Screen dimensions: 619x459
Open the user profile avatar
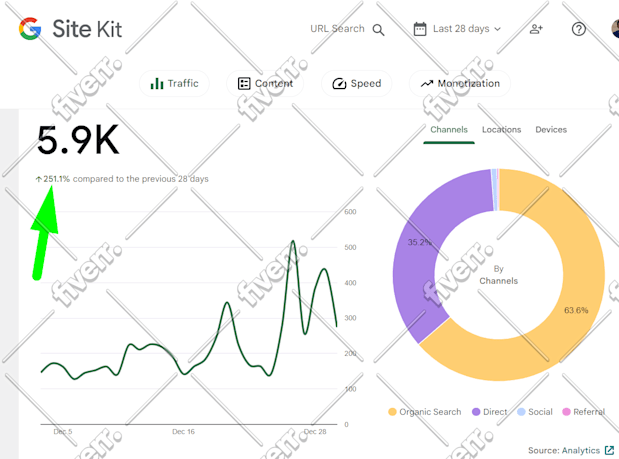pyautogui.click(x=615, y=29)
